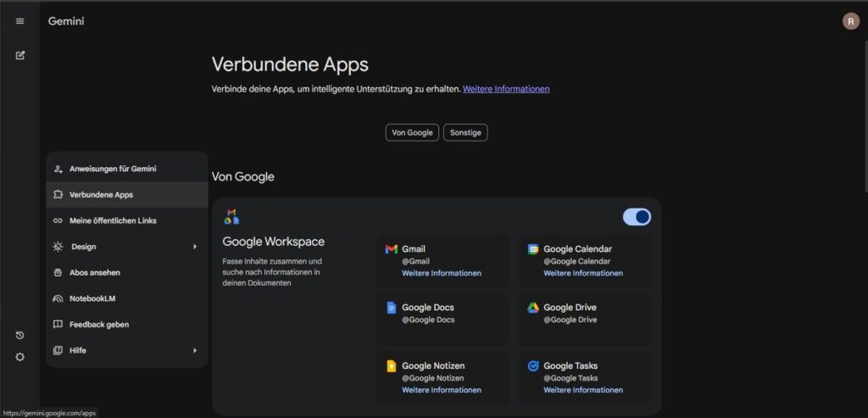Viewport: 868px width, 418px height.
Task: Click the sun icon beside Design
Action: 58,247
